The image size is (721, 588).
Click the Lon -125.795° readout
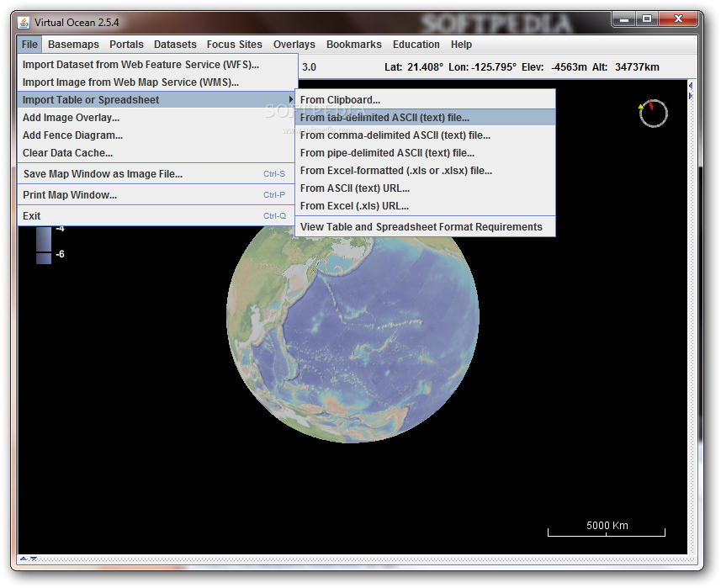click(x=482, y=67)
